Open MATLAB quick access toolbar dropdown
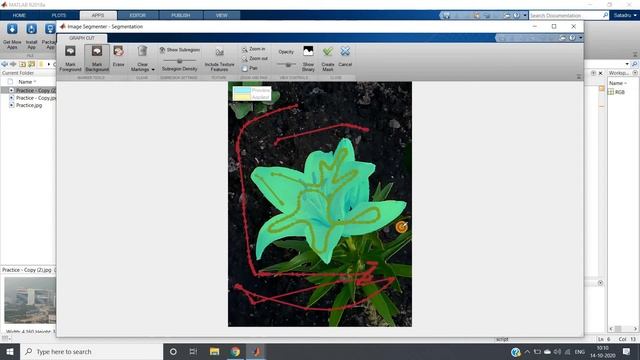Viewport: 640px width, 360px height. (x=524, y=16)
